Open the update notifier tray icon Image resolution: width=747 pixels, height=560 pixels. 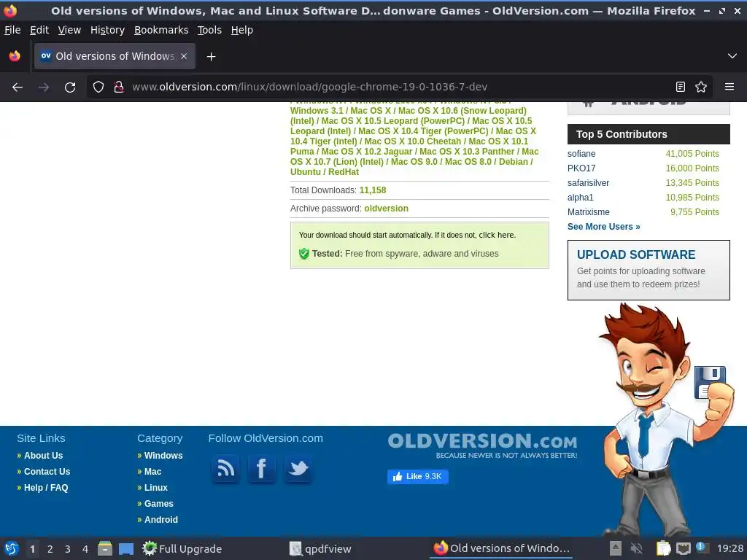702,548
